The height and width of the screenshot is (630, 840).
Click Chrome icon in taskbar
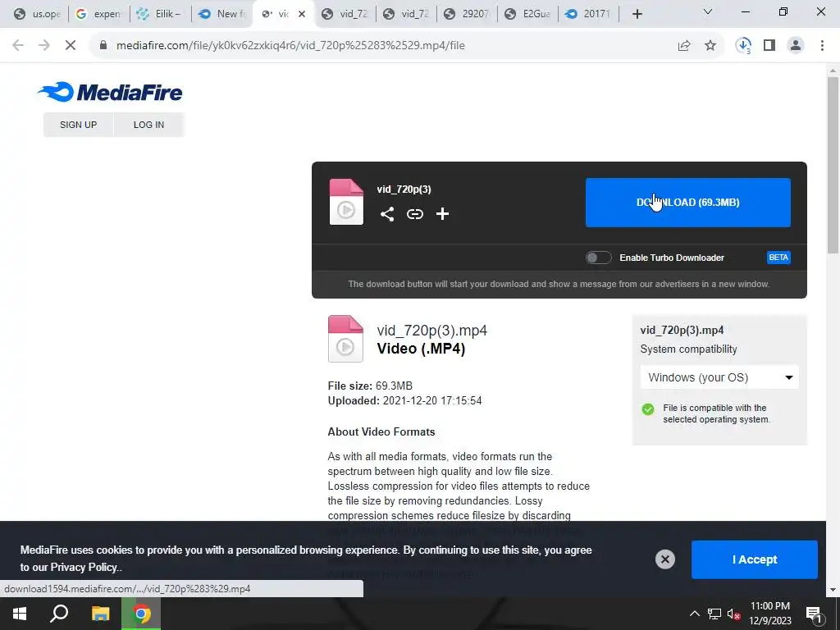(x=141, y=614)
